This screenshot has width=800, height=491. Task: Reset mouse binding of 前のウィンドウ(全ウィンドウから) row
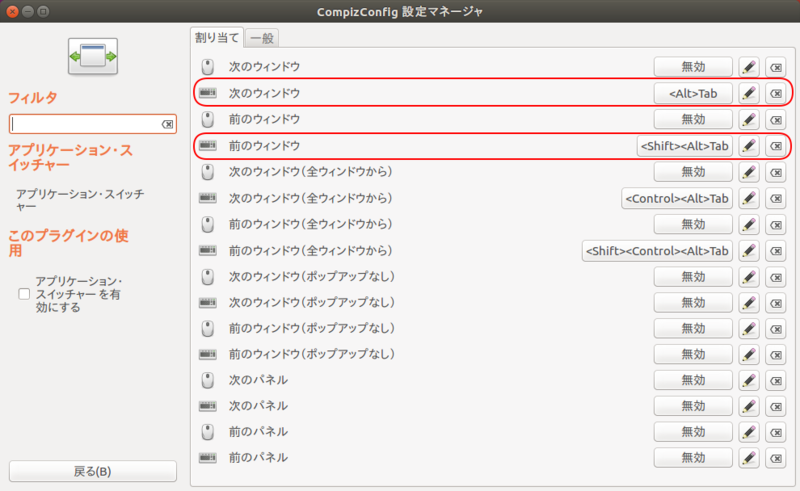click(x=776, y=225)
